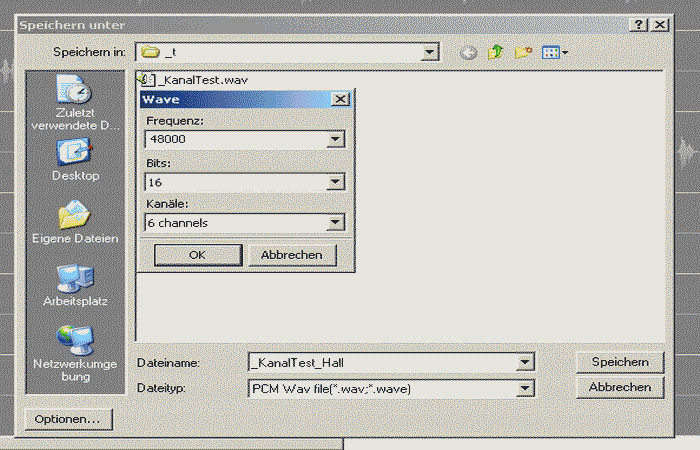Open the view menu icon in the toolbar
The image size is (700, 450).
click(554, 53)
